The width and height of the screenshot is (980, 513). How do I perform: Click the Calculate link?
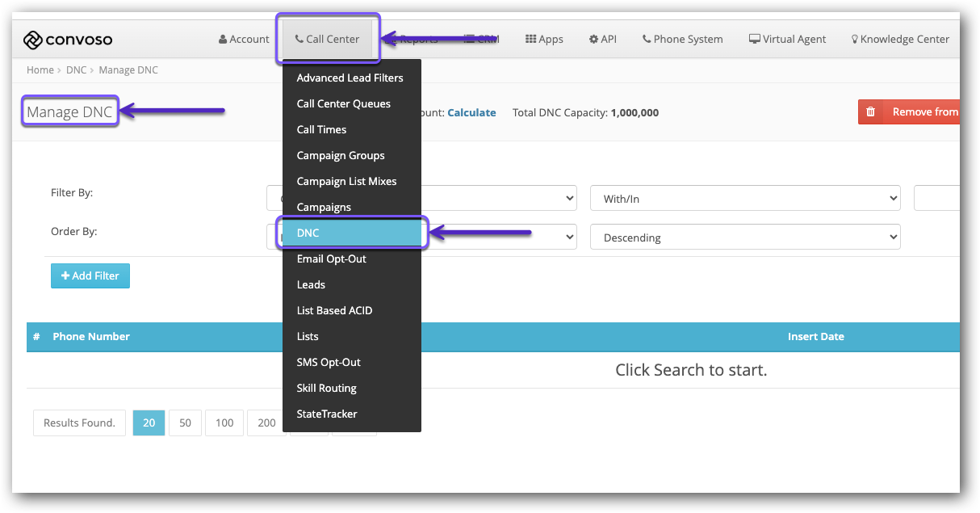pos(471,112)
